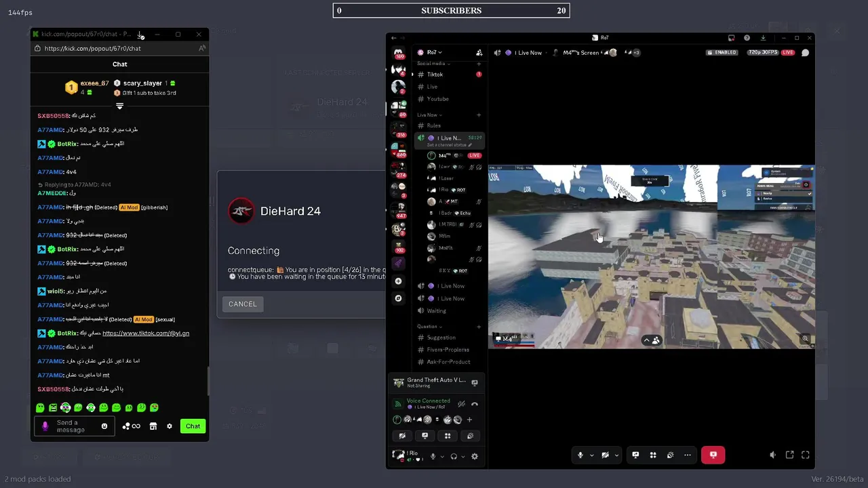Open reader mode icon in Kick popup
Viewport: 868px width, 488px height.
pyautogui.click(x=202, y=48)
